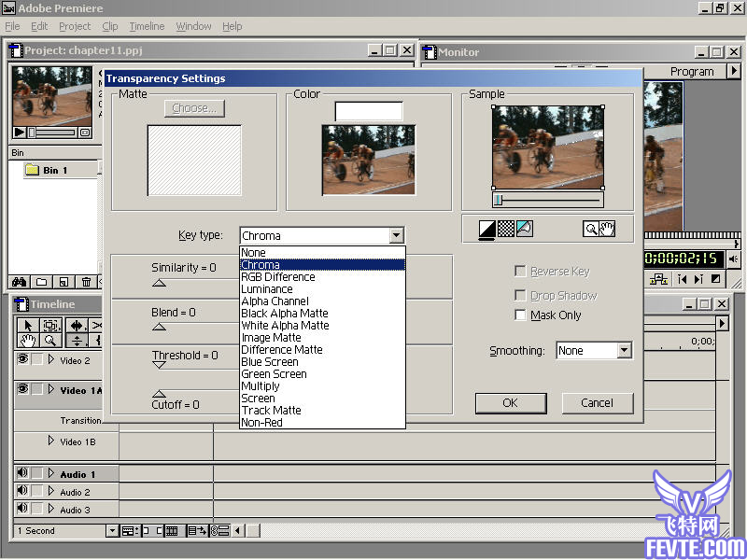Select the black/white background icon under Sample
This screenshot has height=560, width=747.
point(486,229)
